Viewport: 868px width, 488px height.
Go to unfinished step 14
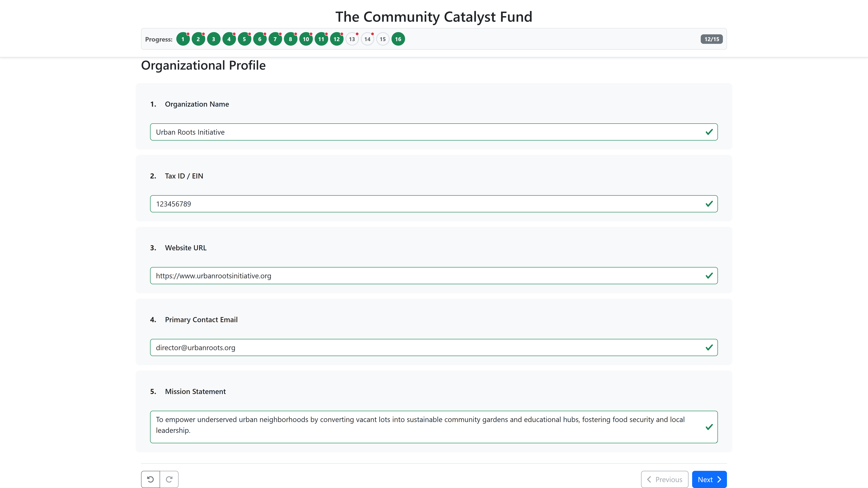click(367, 39)
